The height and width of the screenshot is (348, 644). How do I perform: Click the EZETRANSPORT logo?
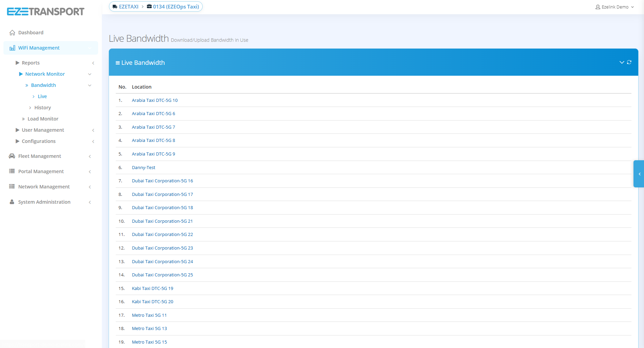click(45, 12)
